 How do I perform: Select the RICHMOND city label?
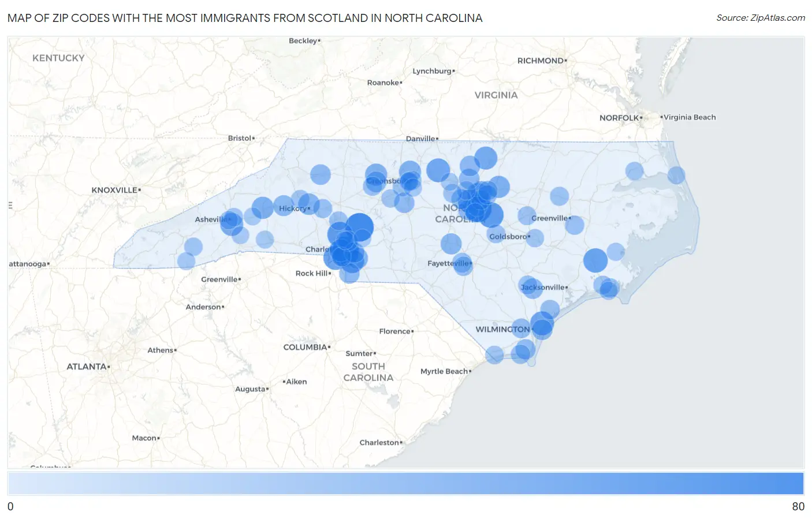pos(541,61)
